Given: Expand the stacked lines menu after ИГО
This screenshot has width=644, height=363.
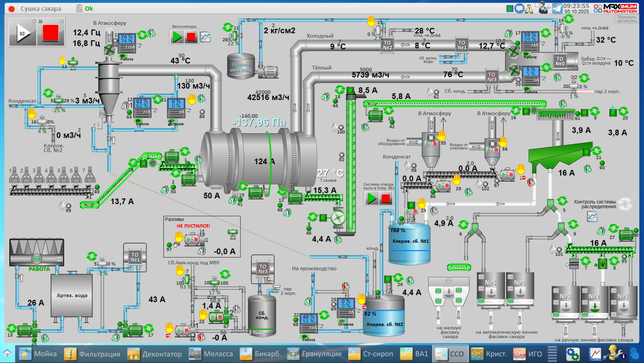Looking at the screenshot, I should tap(552, 354).
